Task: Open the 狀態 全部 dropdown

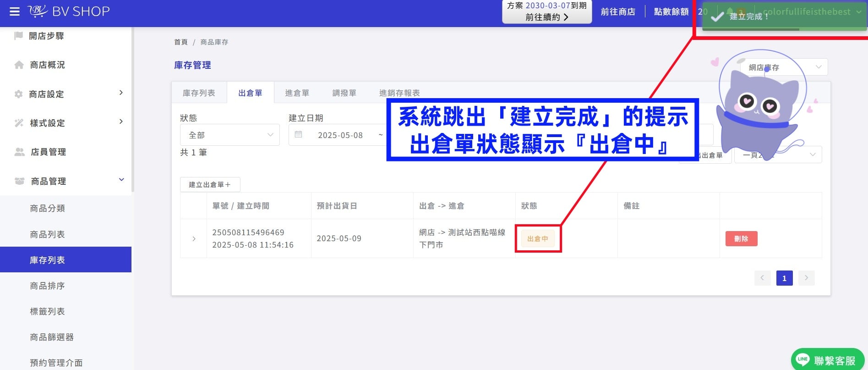Action: [x=230, y=135]
